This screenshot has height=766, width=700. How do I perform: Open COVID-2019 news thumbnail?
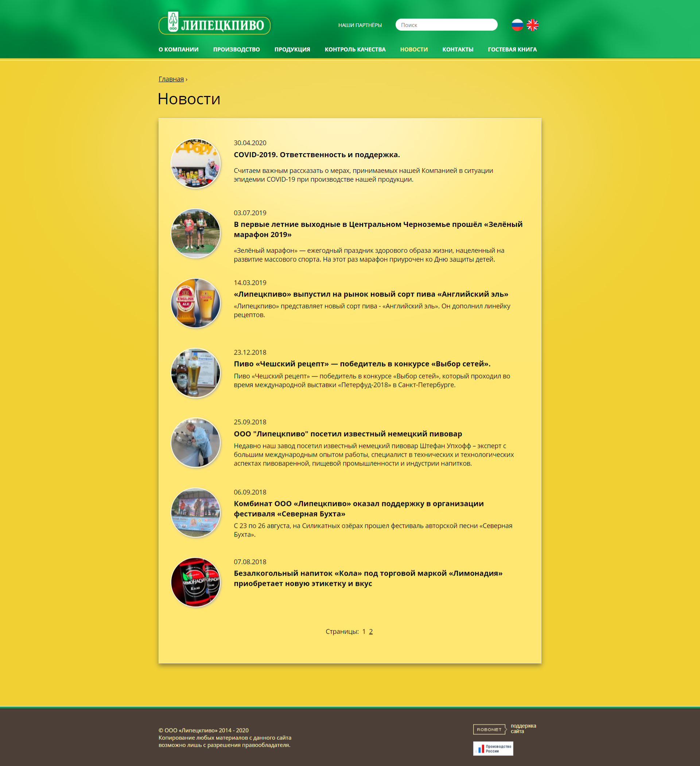click(196, 163)
